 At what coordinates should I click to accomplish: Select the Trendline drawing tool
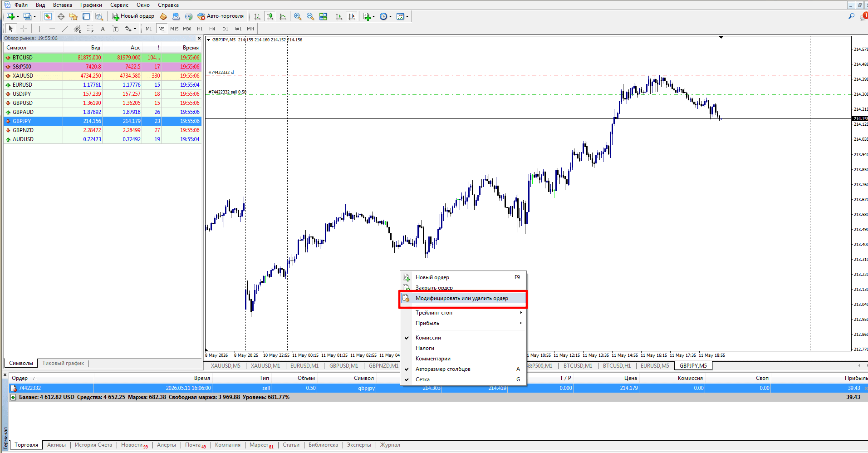65,29
